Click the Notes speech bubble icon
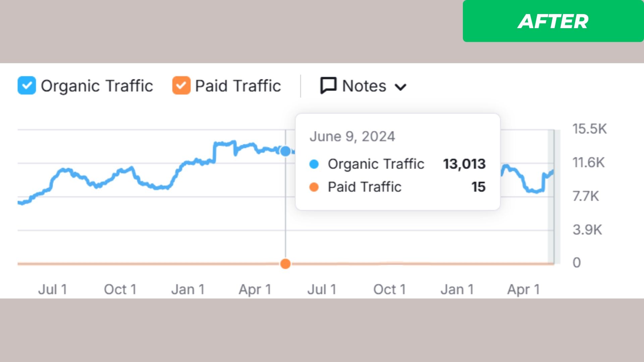This screenshot has height=362, width=644. tap(328, 85)
